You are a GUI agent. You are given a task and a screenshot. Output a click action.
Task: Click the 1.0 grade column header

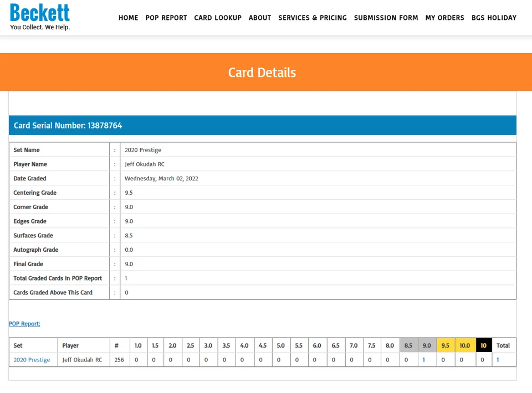click(x=138, y=345)
